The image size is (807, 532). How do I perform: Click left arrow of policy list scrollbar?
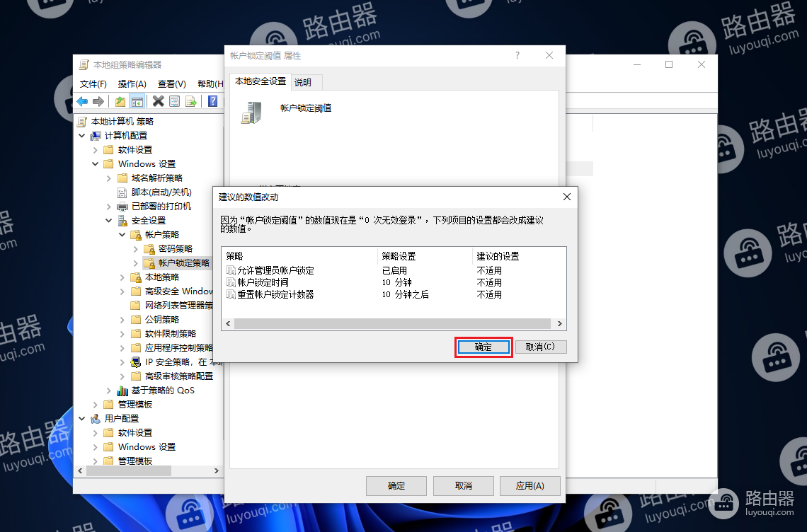pos(228,323)
